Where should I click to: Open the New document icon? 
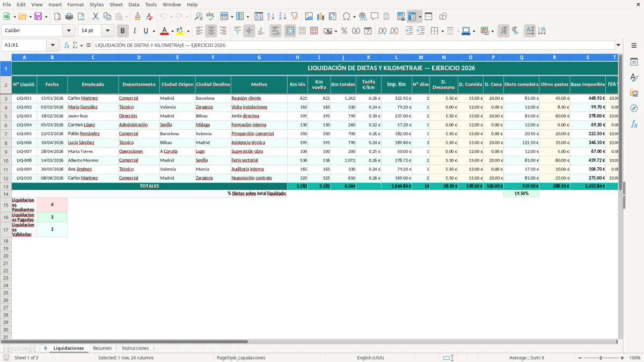[6, 17]
